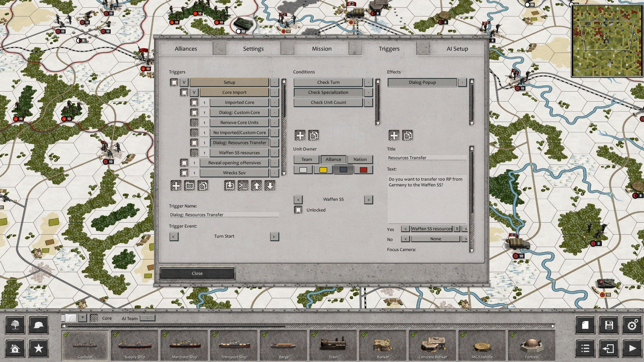Create new scenario with blank page icon
Screen dimensions: 644x362
click(x=585, y=325)
